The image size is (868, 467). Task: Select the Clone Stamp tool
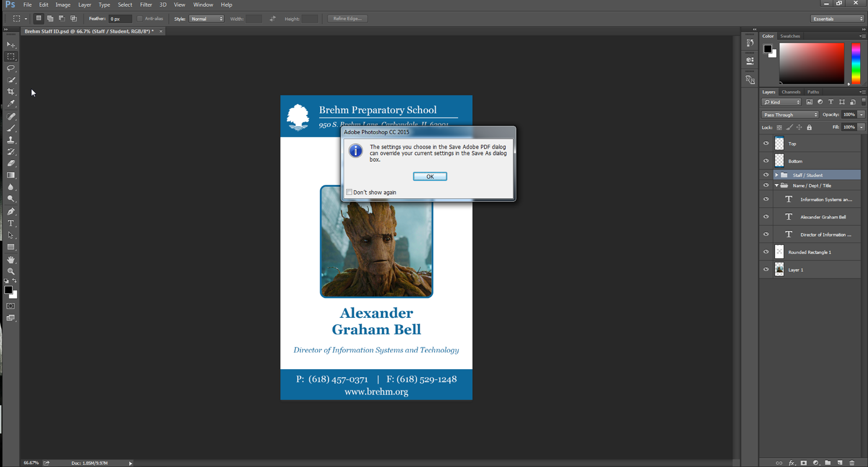(x=11, y=140)
